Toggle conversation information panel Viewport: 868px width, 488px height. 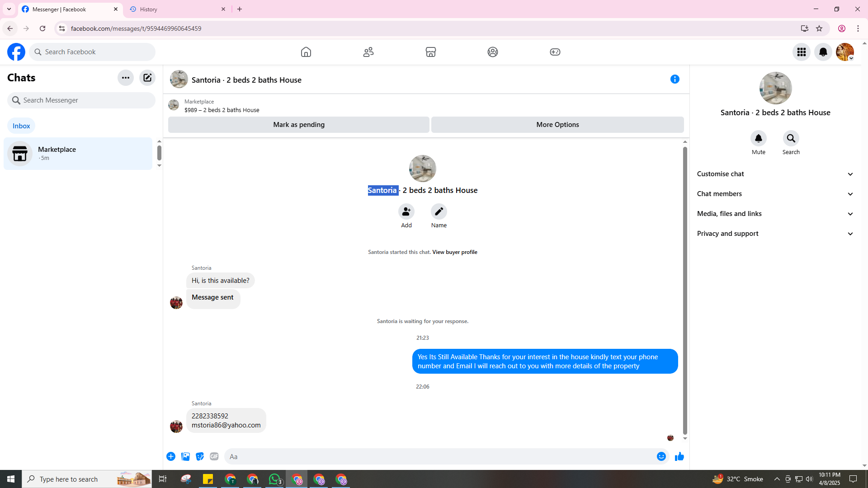click(675, 80)
